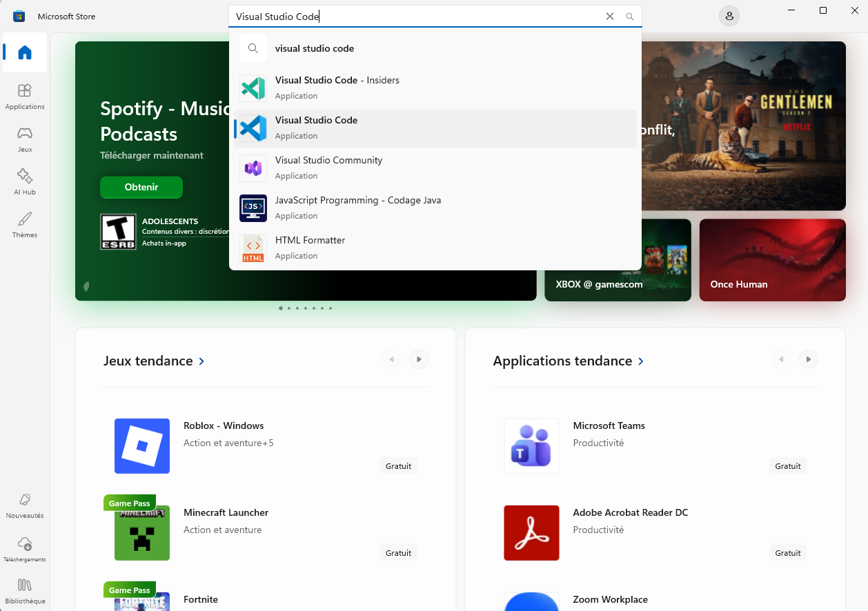Select Visual Studio Code - Insiders suggestion
Image resolution: width=868 pixels, height=611 pixels.
pos(435,88)
